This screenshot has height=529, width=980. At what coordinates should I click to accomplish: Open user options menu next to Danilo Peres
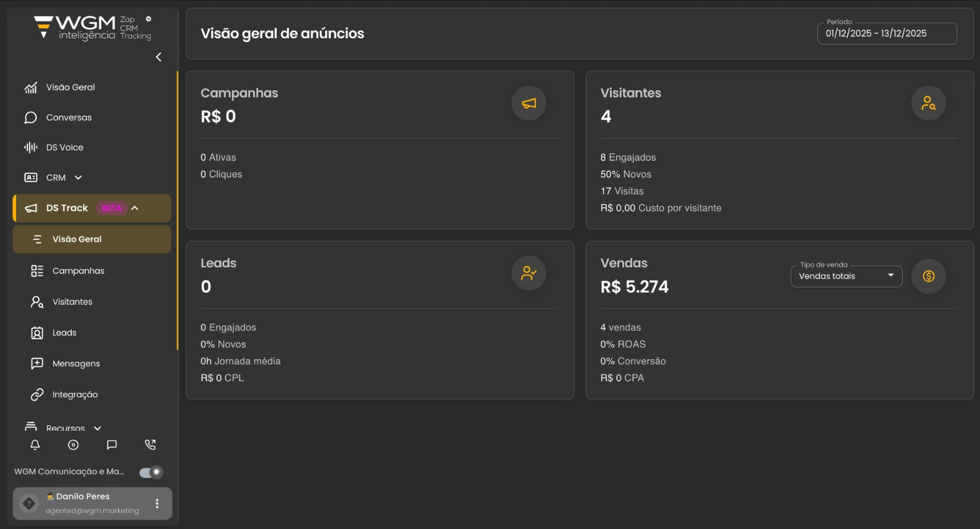pos(157,503)
